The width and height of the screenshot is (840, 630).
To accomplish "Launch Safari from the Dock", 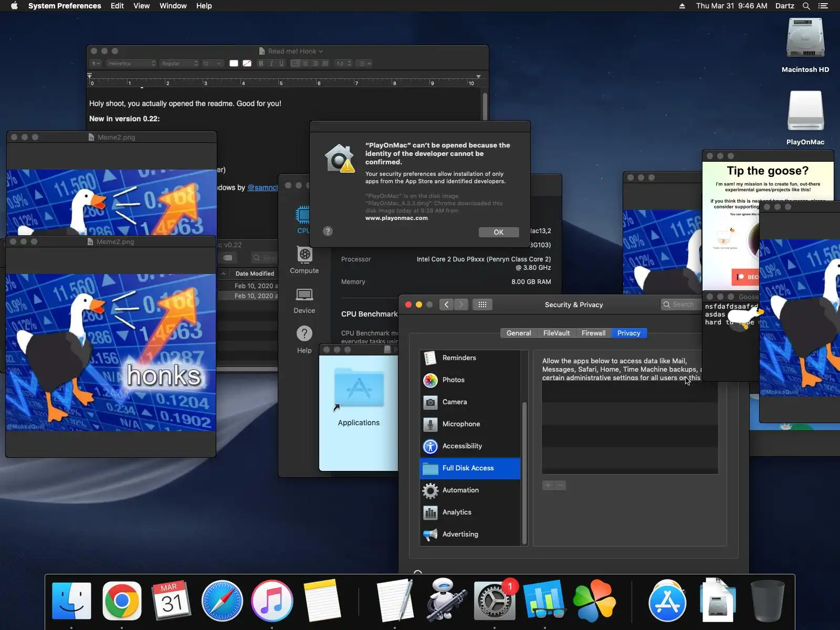I will 222,601.
